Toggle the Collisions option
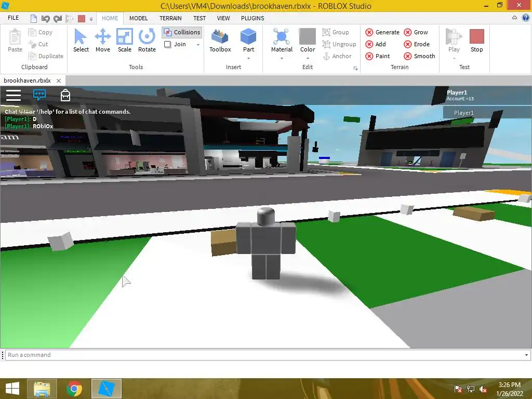The width and height of the screenshot is (532, 399). (182, 32)
